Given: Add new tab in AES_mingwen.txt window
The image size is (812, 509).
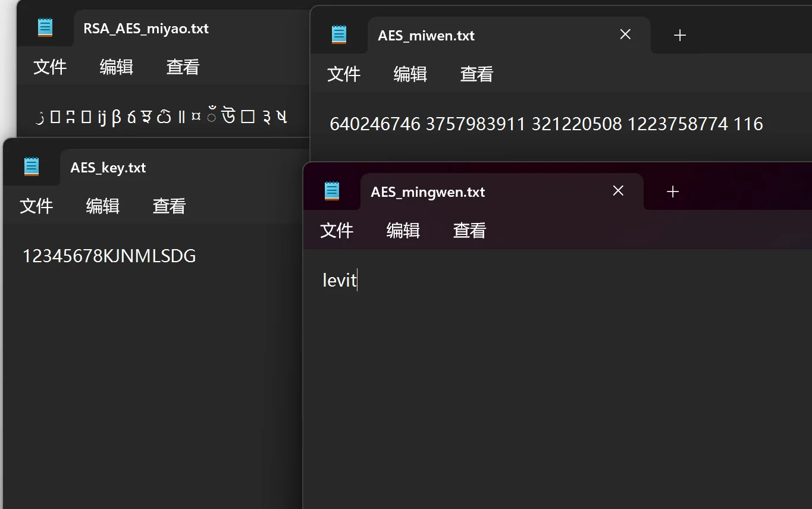Looking at the screenshot, I should [x=673, y=191].
